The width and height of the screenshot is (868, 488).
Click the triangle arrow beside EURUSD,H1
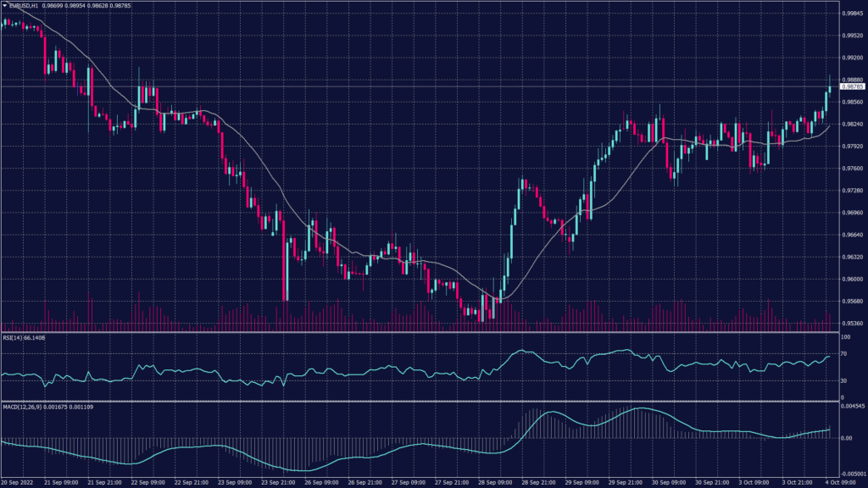[x=4, y=6]
